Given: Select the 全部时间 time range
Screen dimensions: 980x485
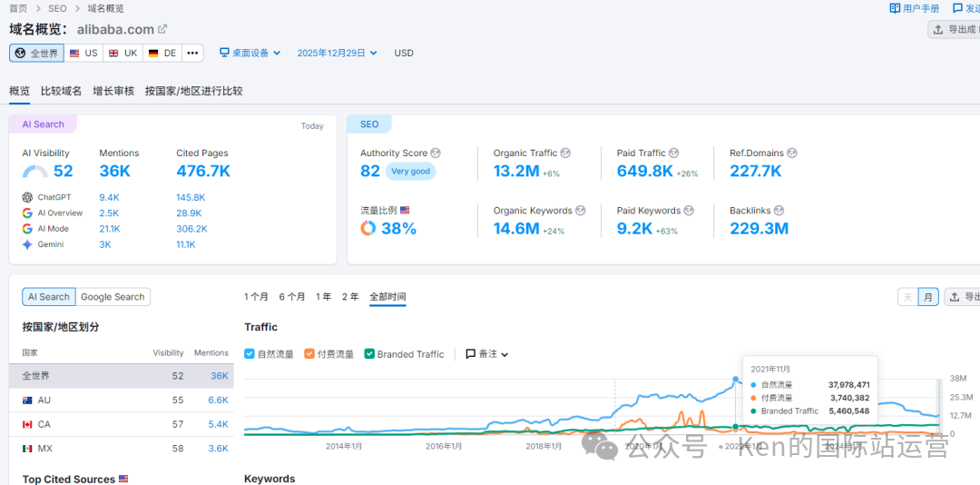Looking at the screenshot, I should [387, 297].
